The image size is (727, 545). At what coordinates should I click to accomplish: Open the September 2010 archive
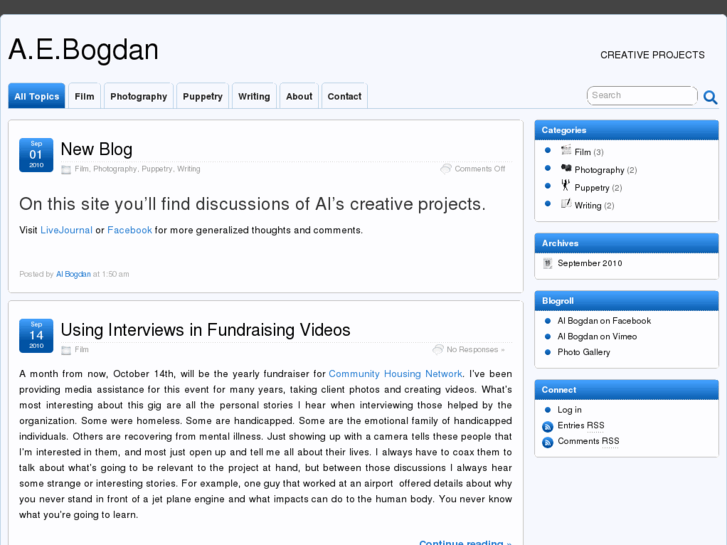[590, 263]
